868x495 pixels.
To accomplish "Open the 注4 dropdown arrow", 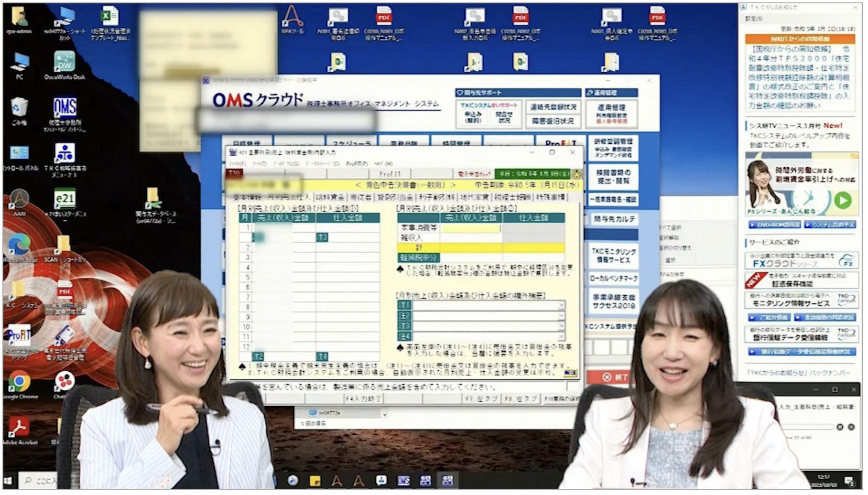I will click(561, 336).
